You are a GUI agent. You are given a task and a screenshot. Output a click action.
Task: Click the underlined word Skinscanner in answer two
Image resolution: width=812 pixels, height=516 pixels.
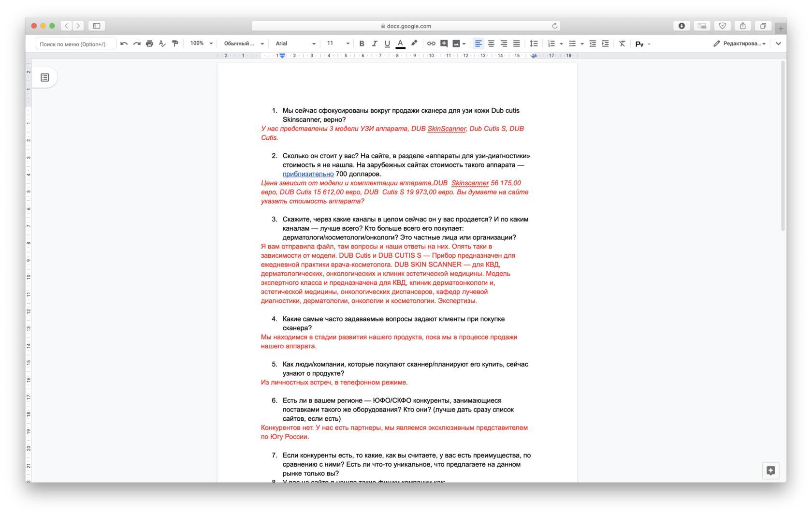point(470,183)
